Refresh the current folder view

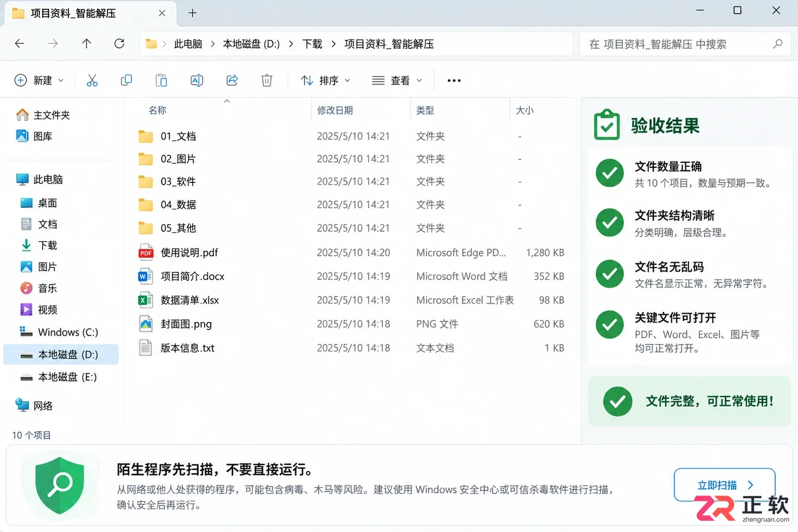click(x=119, y=44)
